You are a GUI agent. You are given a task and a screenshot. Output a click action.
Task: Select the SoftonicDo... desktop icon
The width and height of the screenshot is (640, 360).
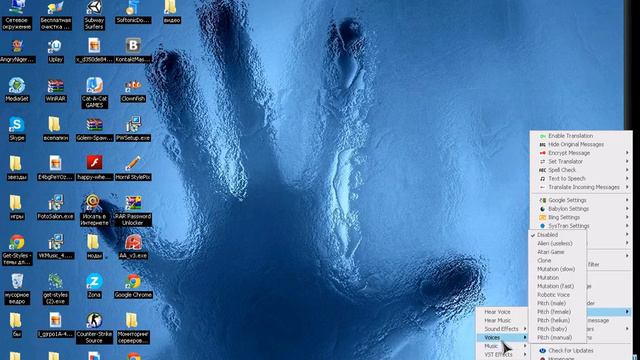coord(133,12)
